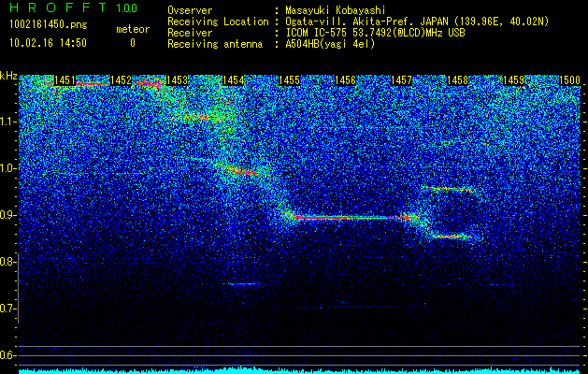The width and height of the screenshot is (588, 374).
Task: Click the cyan signal level bar at the bottom
Action: (300, 370)
